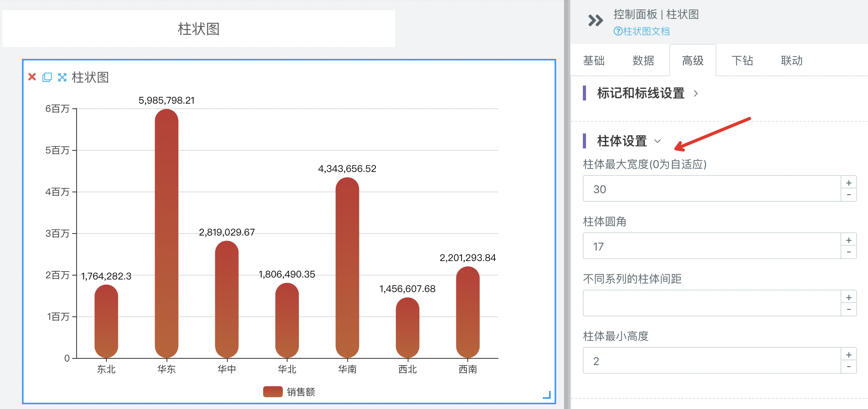Click the 1,764,282.3 data label
Screen dimensions: 868x409
[x=106, y=276]
